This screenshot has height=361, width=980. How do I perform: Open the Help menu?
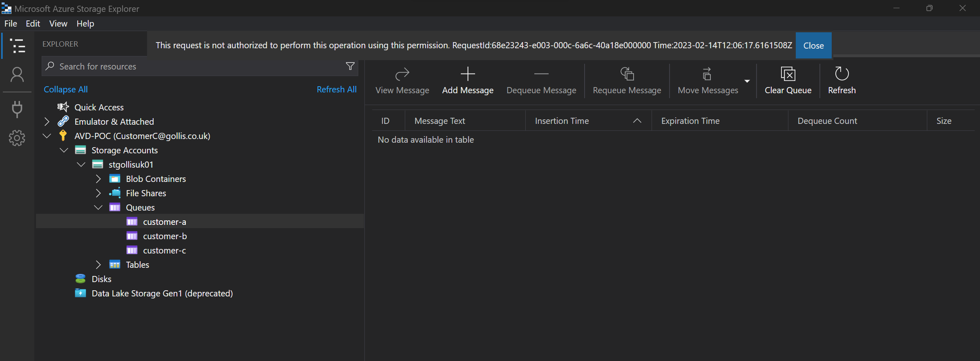click(85, 23)
